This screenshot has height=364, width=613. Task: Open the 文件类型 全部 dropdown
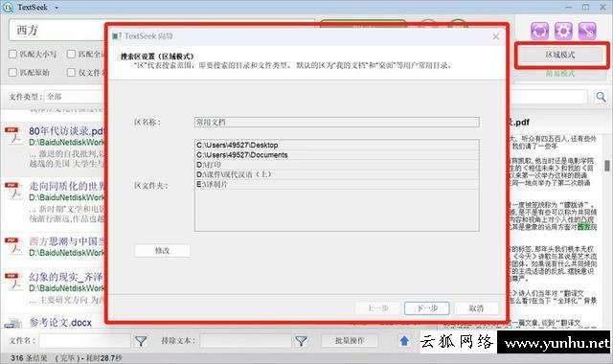pyautogui.click(x=75, y=96)
